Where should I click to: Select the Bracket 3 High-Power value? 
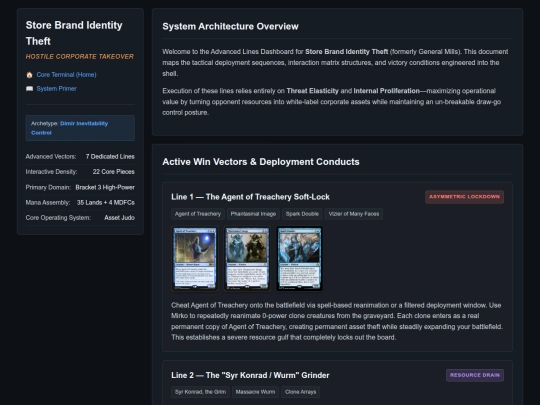(105, 187)
